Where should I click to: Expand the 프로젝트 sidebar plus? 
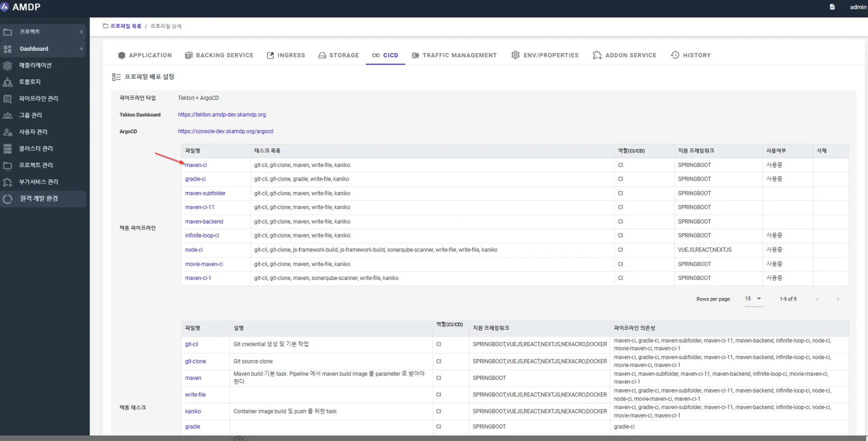point(81,32)
